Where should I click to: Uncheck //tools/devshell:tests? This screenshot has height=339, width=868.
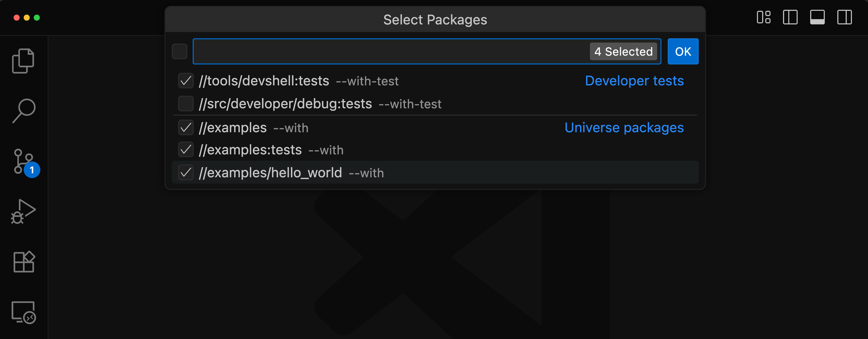click(186, 81)
